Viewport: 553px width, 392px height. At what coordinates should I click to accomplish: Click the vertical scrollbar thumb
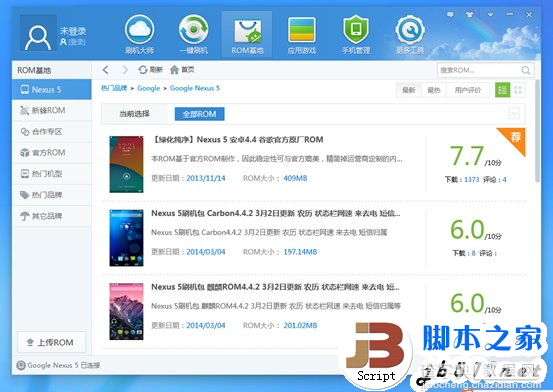tap(537, 131)
